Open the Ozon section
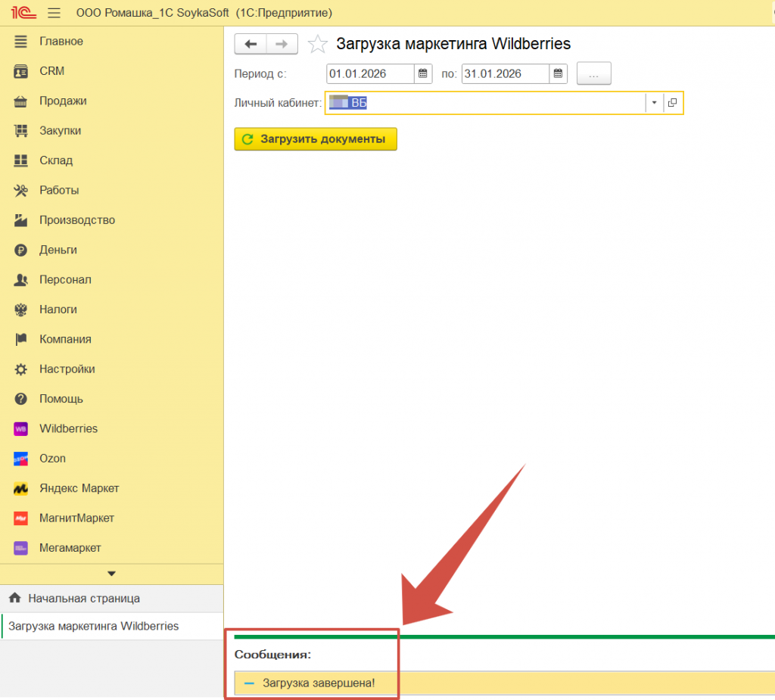 (52, 459)
